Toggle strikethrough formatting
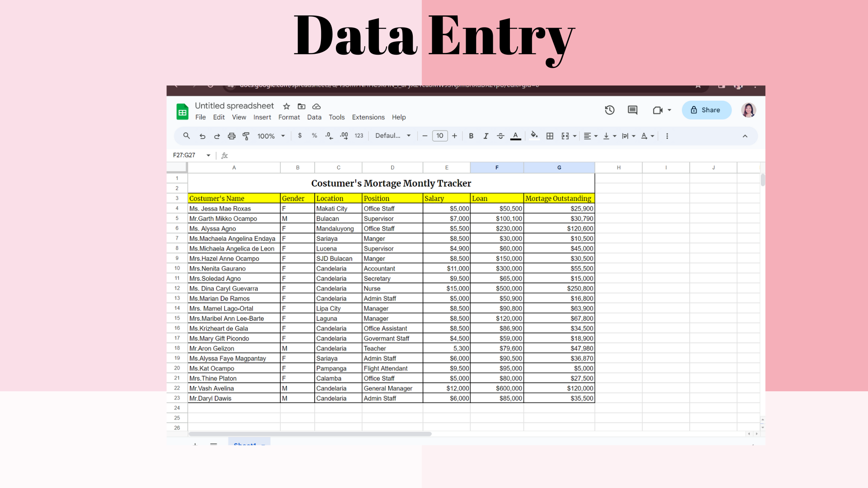This screenshot has height=488, width=868. tap(500, 136)
